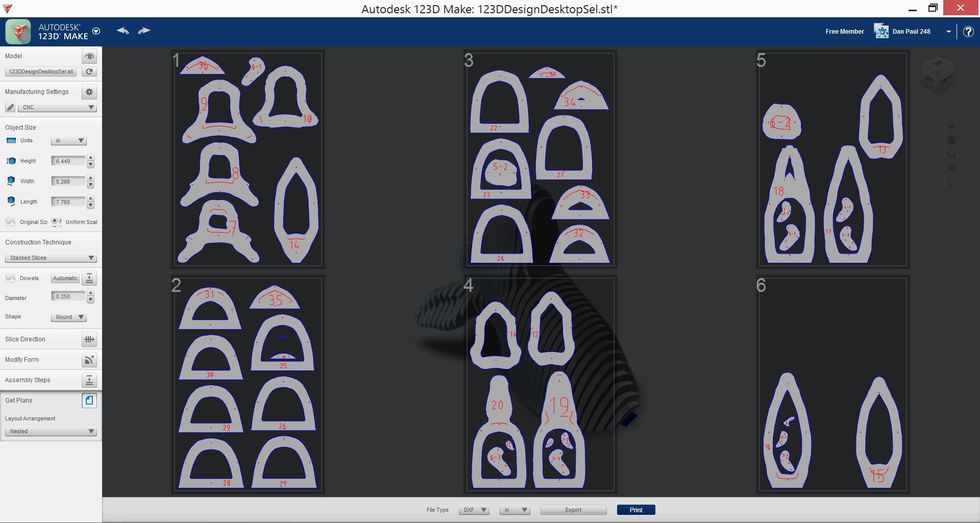
Task: Click the Fit to view tool
Action: (951, 168)
